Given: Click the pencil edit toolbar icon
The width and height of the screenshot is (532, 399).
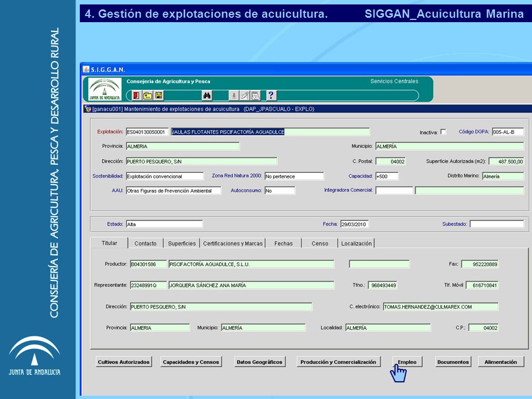Looking at the screenshot, I should click(x=244, y=96).
